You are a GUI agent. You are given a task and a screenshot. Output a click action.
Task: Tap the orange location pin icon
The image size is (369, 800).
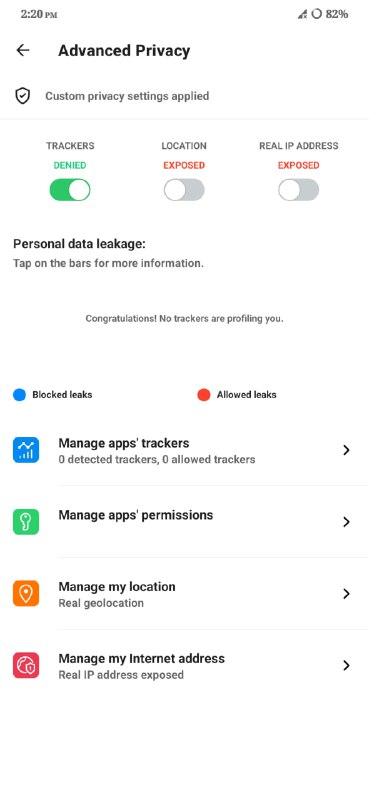(x=26, y=593)
